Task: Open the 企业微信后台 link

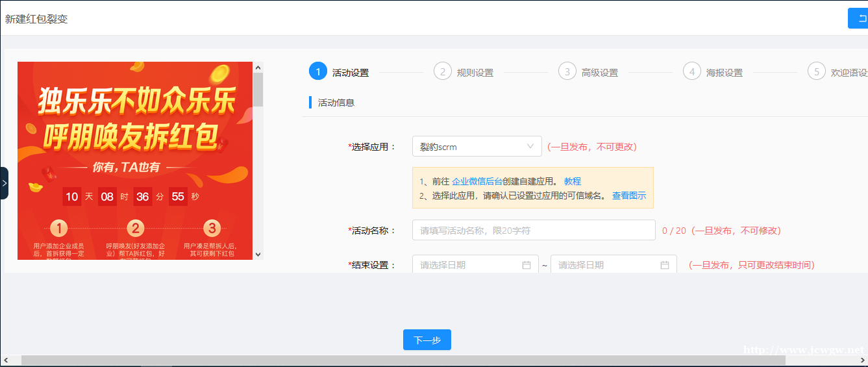Action: 477,181
